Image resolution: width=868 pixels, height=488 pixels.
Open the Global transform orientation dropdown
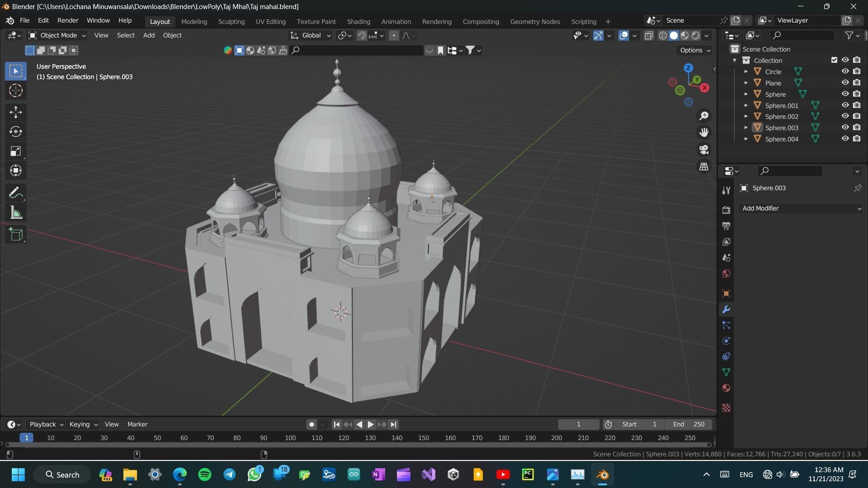pos(311,35)
